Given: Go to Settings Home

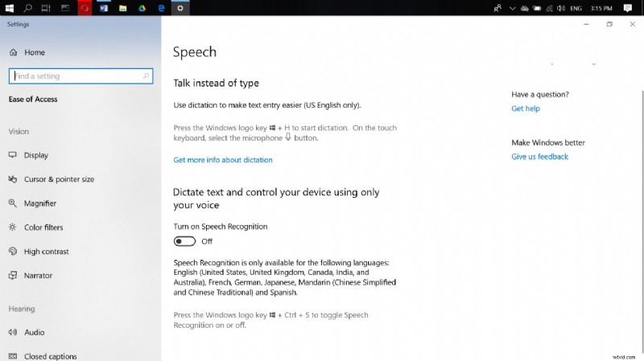Looking at the screenshot, I should coord(27,52).
